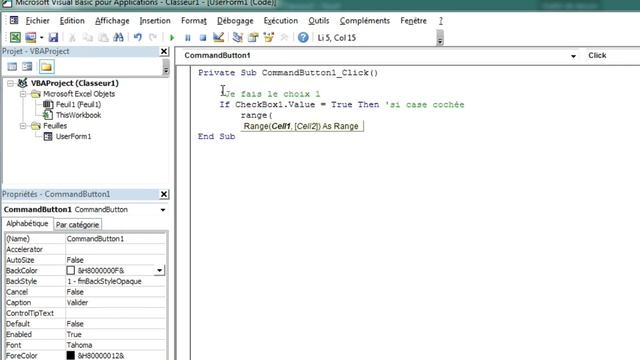Open the Properties object selector dropdown
The height and width of the screenshot is (360, 640).
[x=163, y=210]
